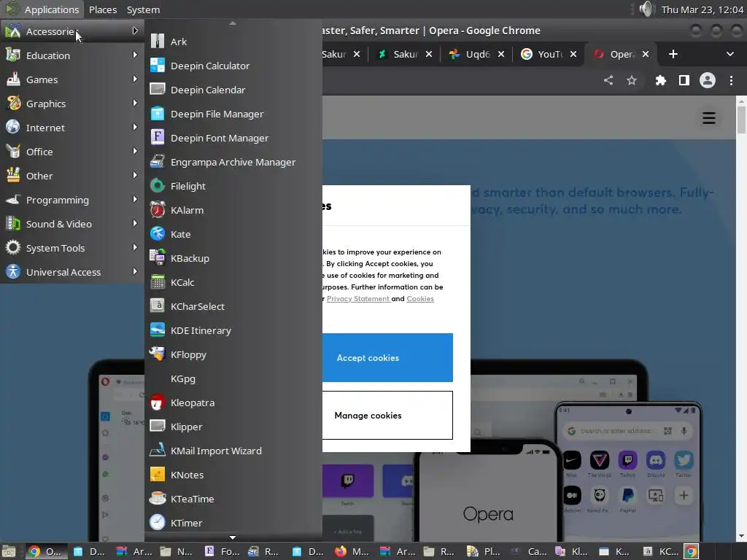This screenshot has height=560, width=747.
Task: Click Manage cookies button
Action: coord(387,415)
